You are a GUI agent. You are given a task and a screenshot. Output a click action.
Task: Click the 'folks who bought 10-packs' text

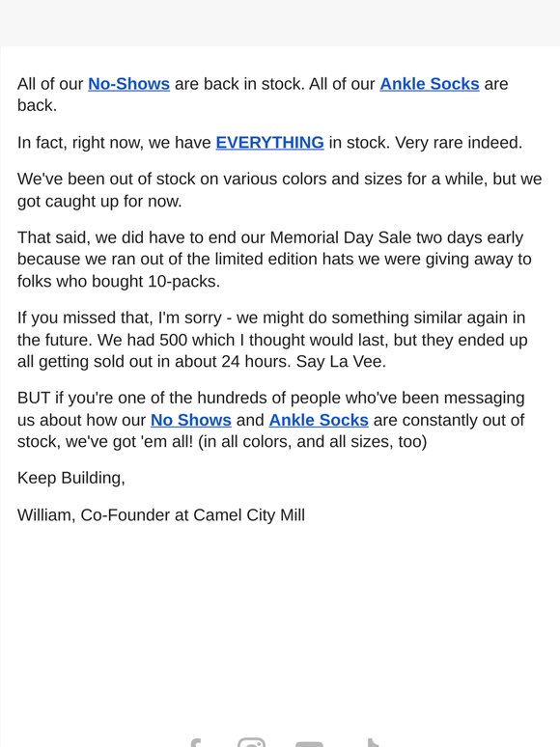click(x=119, y=282)
